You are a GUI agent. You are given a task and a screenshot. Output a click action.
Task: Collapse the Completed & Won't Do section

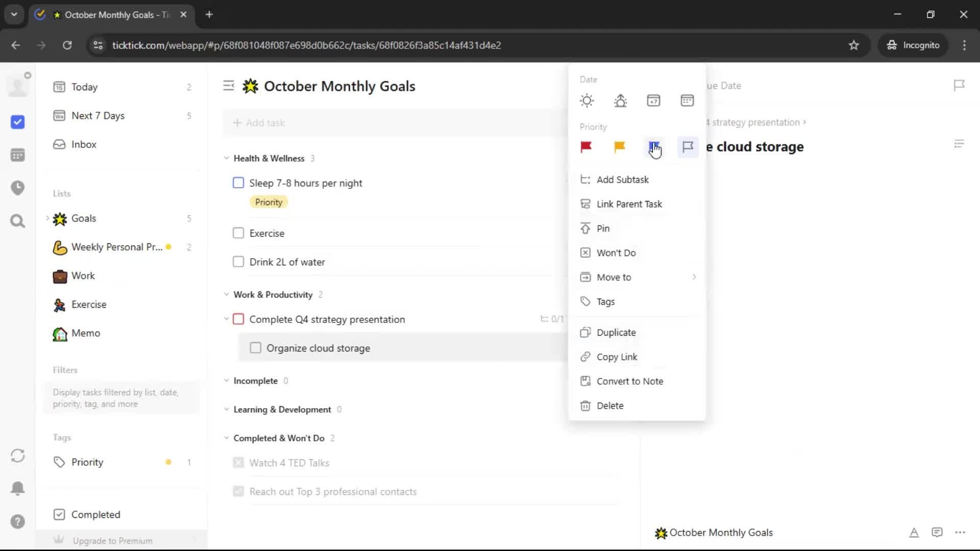click(x=227, y=438)
